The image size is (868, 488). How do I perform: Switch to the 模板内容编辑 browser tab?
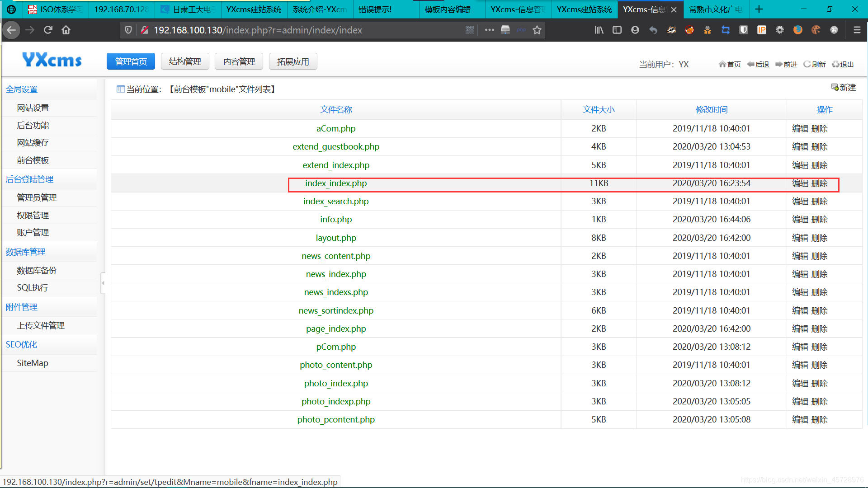[x=448, y=9]
